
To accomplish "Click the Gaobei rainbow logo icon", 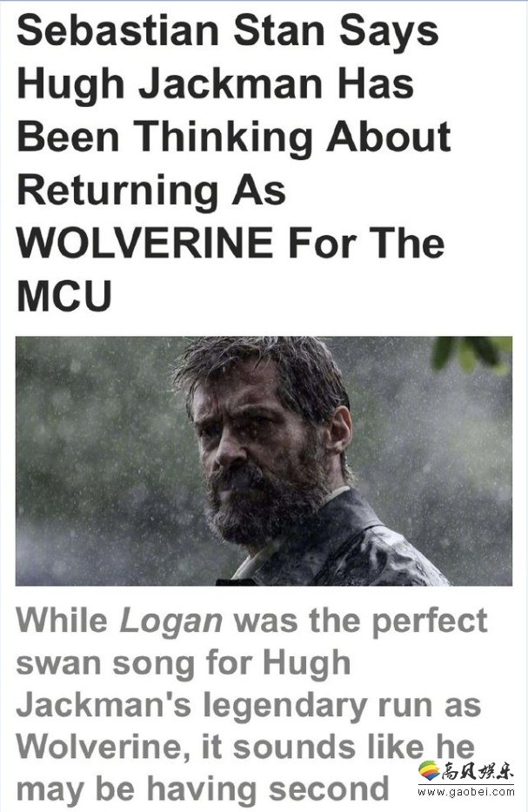I will pos(429,770).
